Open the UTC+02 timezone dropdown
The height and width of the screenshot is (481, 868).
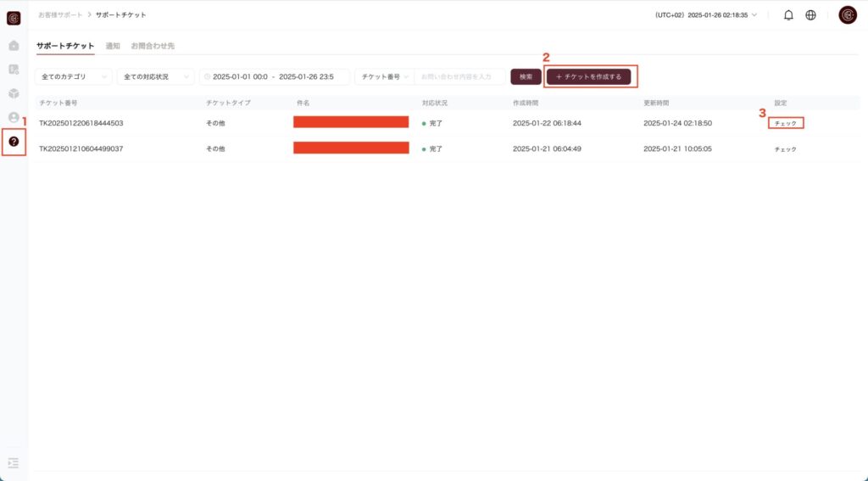click(705, 15)
